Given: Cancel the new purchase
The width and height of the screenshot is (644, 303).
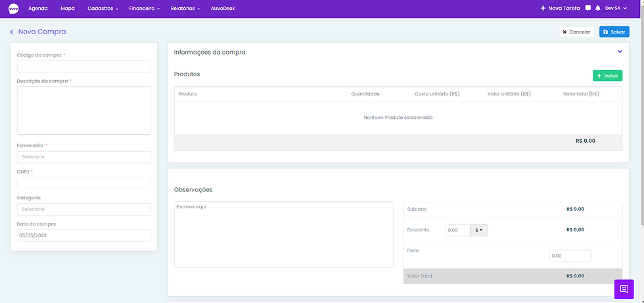Looking at the screenshot, I should coord(577,32).
